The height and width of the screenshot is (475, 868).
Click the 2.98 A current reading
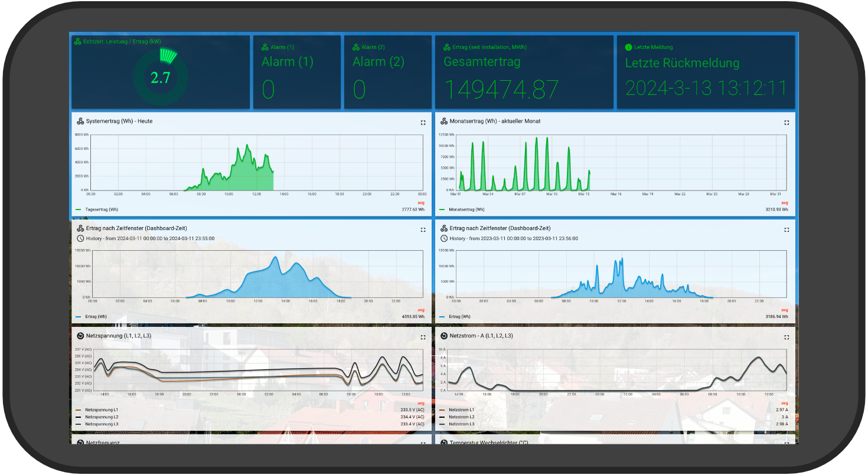pos(782,424)
